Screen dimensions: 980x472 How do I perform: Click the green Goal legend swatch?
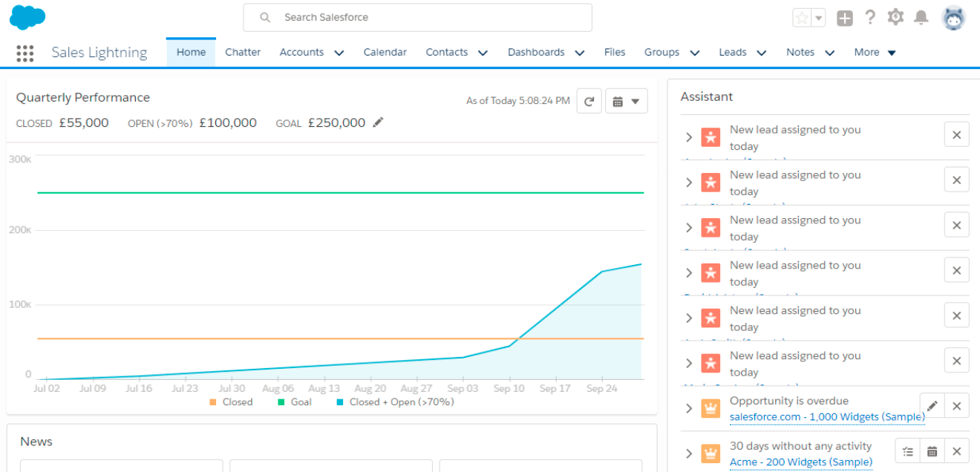pos(281,402)
